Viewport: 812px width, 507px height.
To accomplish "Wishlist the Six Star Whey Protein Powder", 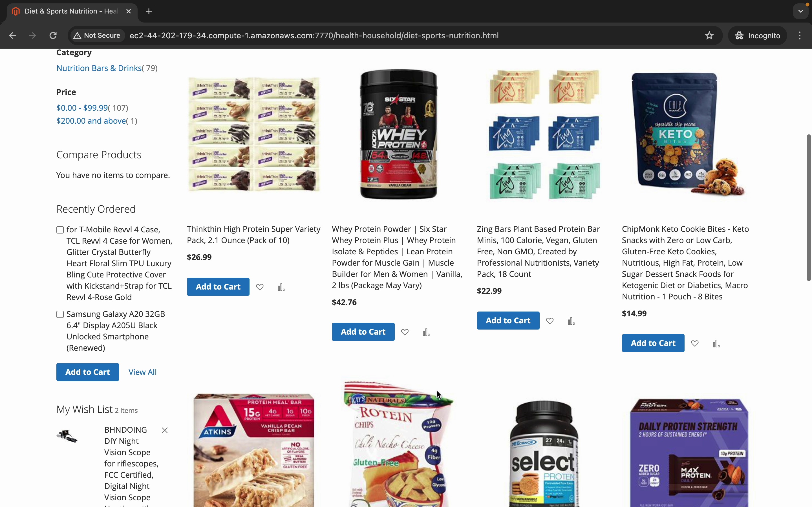I will click(405, 332).
